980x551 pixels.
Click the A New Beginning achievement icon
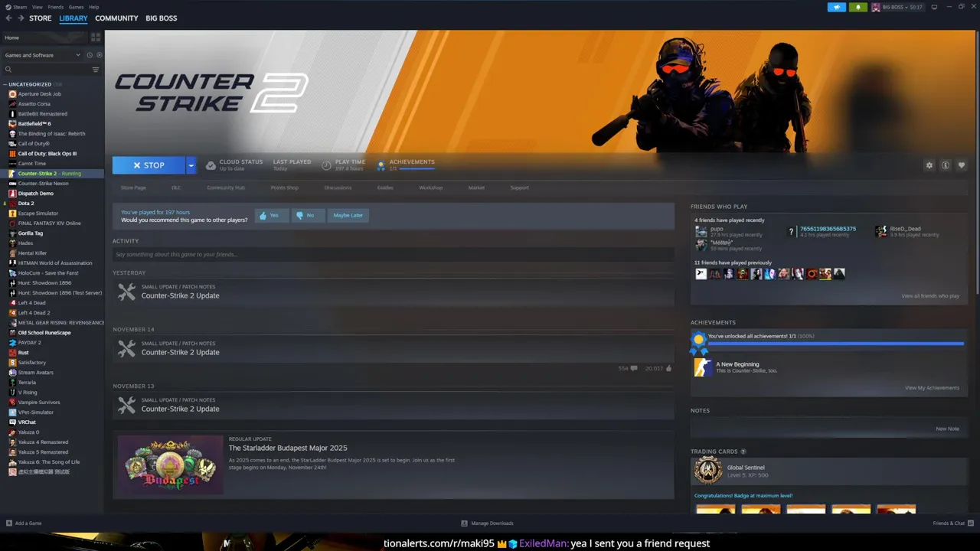[x=703, y=368]
